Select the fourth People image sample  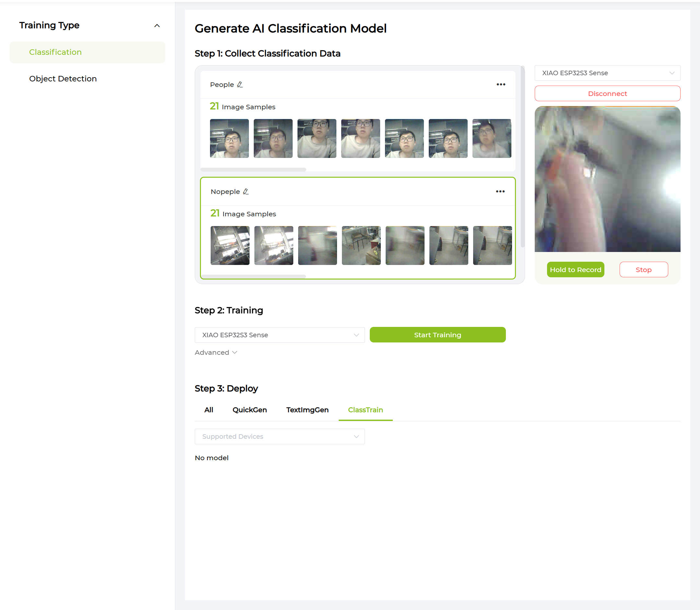tap(361, 138)
